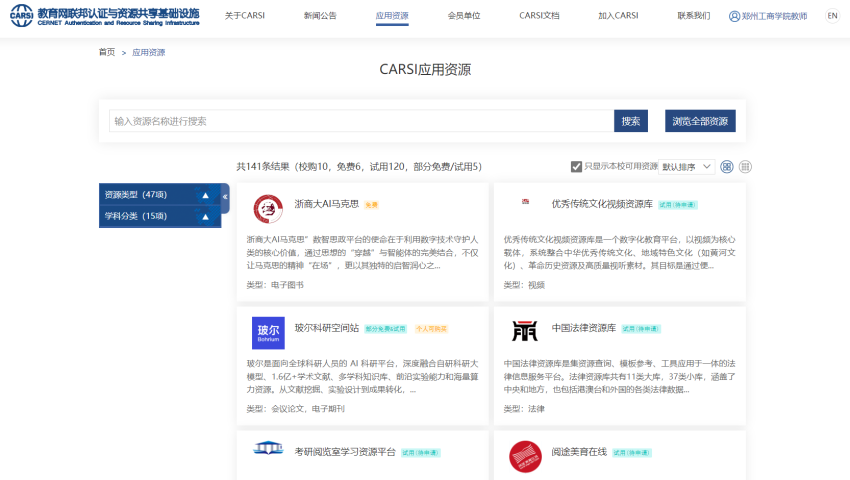Click the red 阅途美育在线 logo
Image resolution: width=850 pixels, height=480 pixels.
[x=525, y=457]
